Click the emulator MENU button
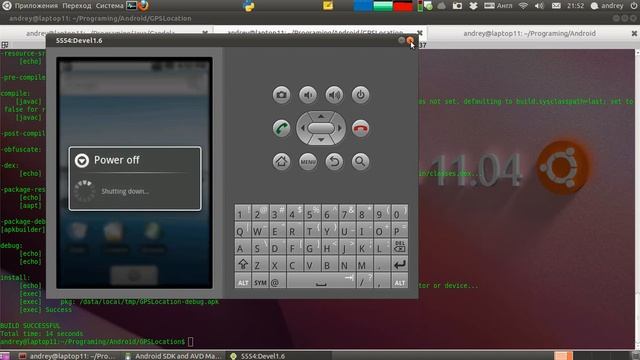 tap(308, 162)
